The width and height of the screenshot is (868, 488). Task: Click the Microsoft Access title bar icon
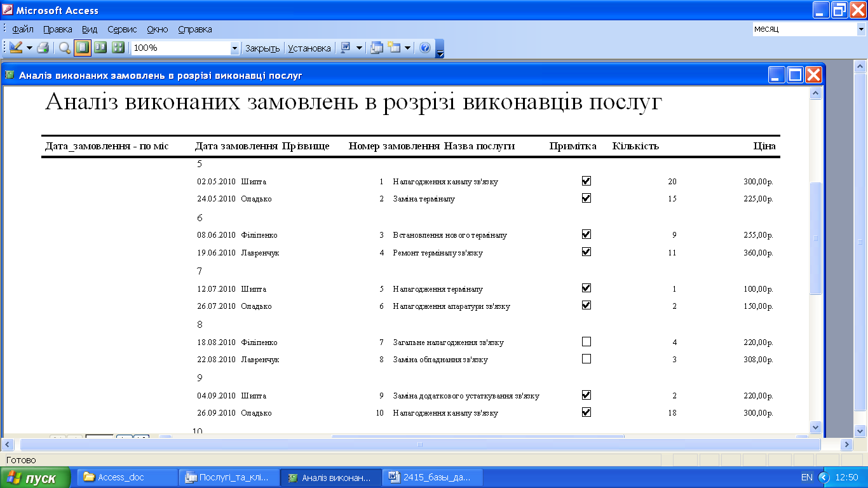(x=8, y=10)
